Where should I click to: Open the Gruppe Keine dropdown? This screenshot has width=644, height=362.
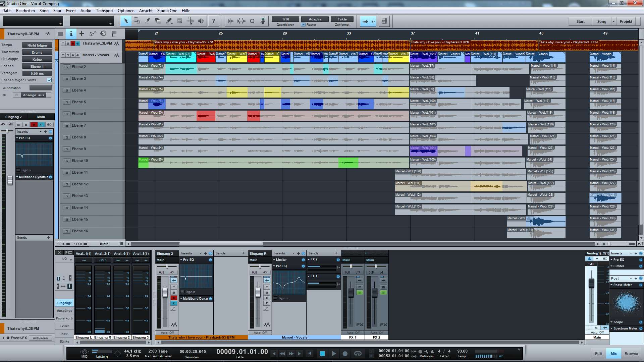pos(37,59)
